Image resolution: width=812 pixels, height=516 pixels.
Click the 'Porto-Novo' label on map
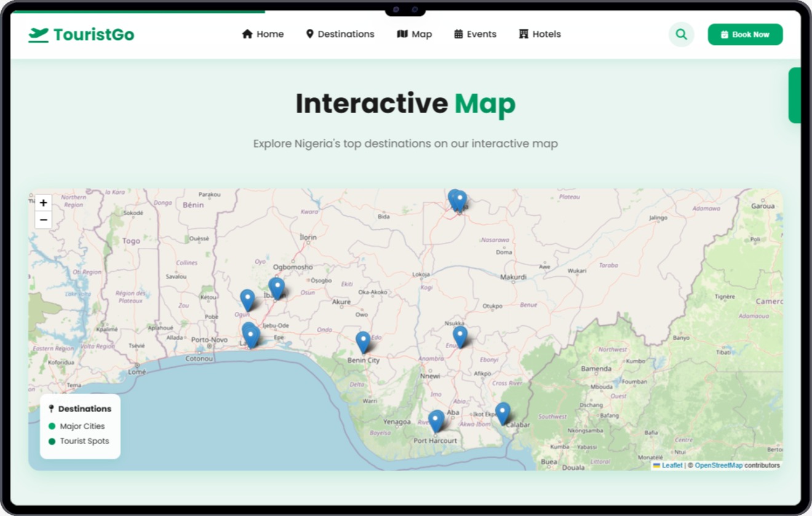click(x=209, y=339)
